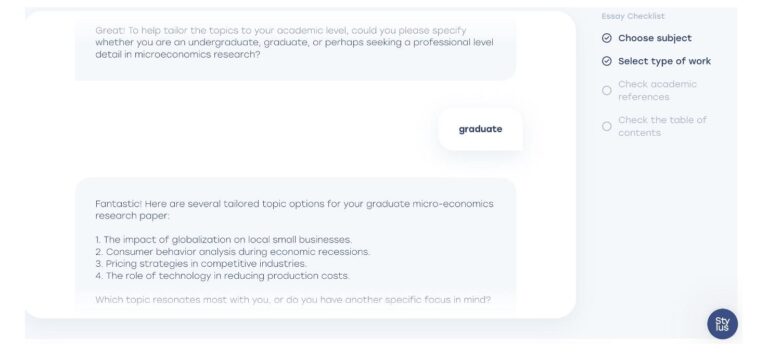
Task: Select topic 1 about globalization impact
Action: tap(224, 240)
